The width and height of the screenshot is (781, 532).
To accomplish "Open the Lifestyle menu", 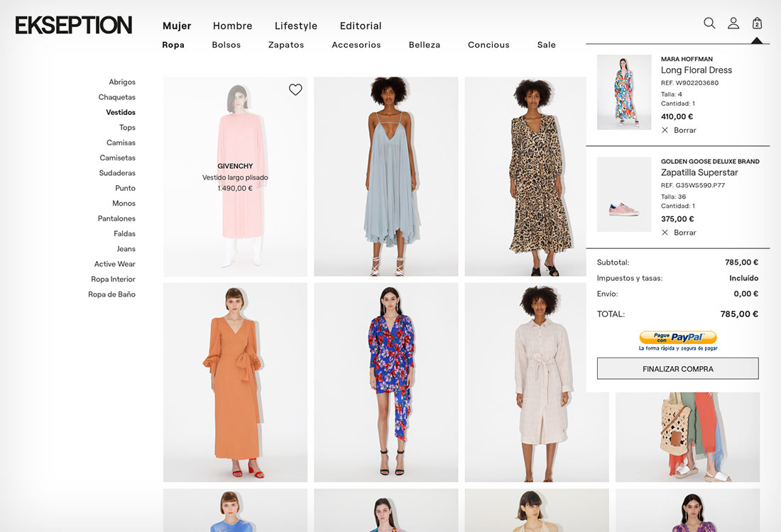I will (296, 26).
